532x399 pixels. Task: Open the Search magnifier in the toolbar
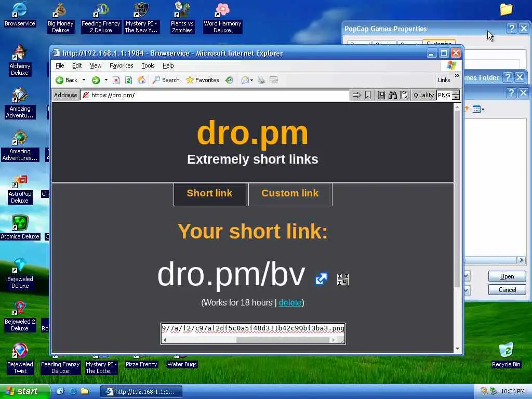tap(166, 80)
